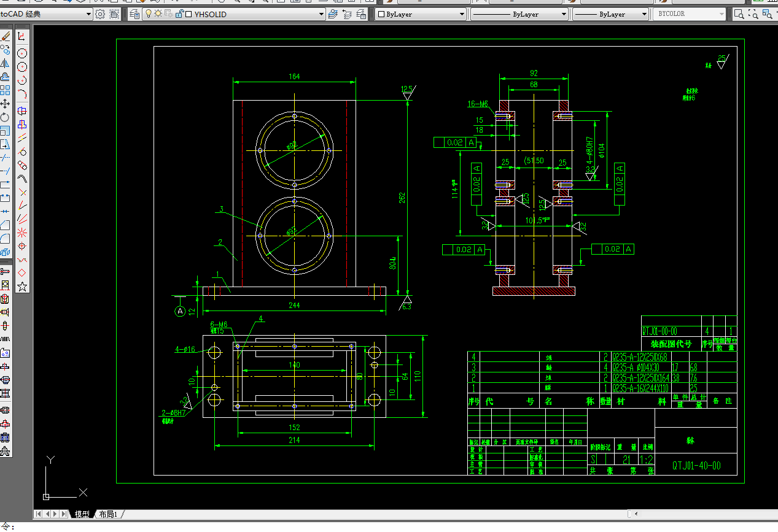Go to last layout tab arrow
The width and height of the screenshot is (778, 532).
tap(64, 514)
